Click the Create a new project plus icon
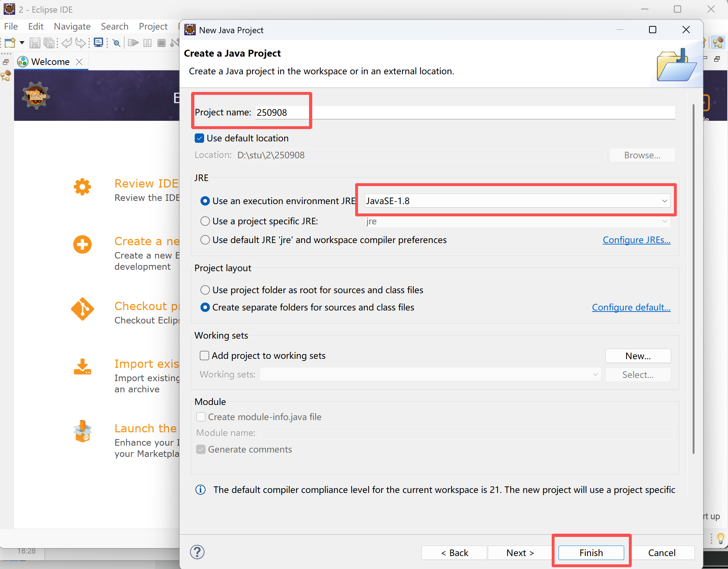This screenshot has height=569, width=728. tap(82, 245)
